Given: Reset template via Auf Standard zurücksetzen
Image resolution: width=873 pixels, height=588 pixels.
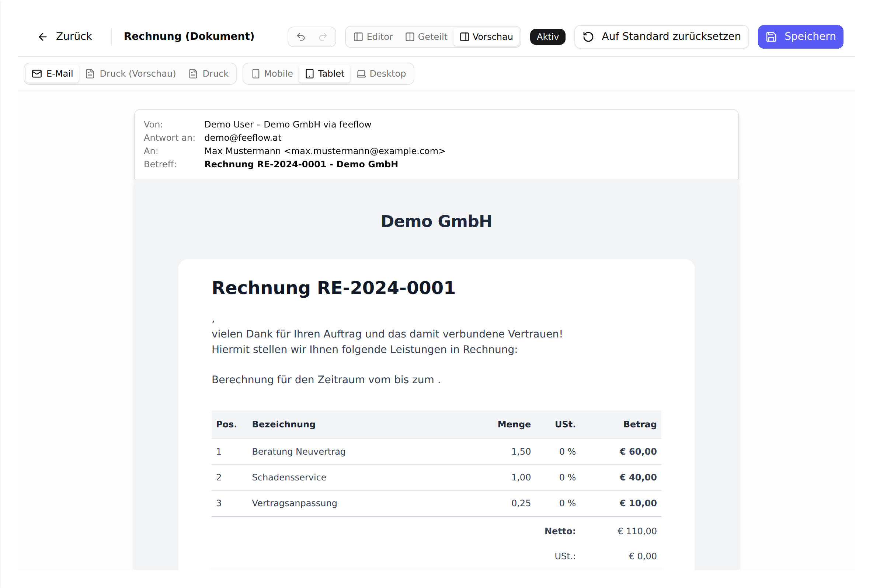Looking at the screenshot, I should (661, 37).
